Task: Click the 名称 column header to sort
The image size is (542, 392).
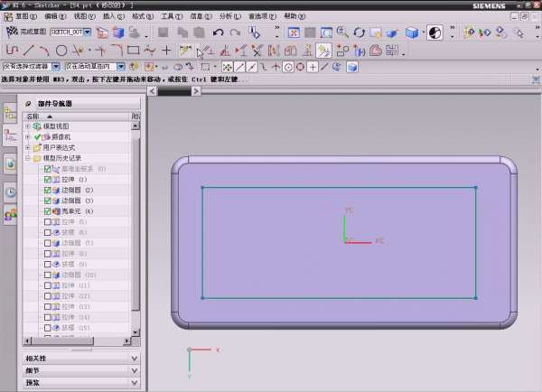Action: click(77, 117)
